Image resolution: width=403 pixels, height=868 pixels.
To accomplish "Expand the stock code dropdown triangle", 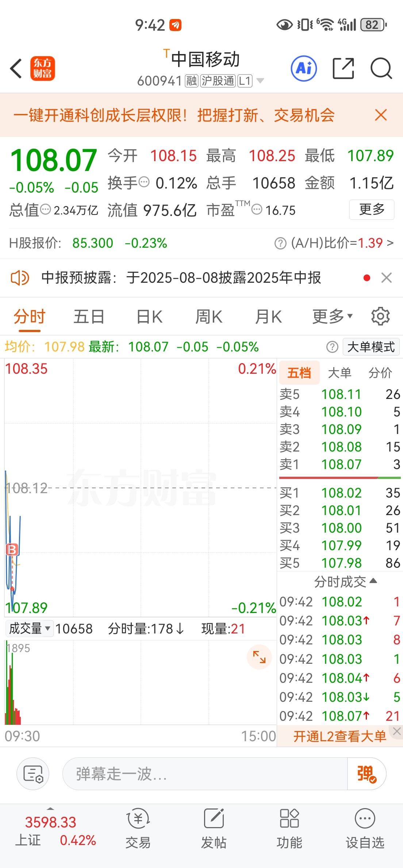I will pyautogui.click(x=260, y=81).
